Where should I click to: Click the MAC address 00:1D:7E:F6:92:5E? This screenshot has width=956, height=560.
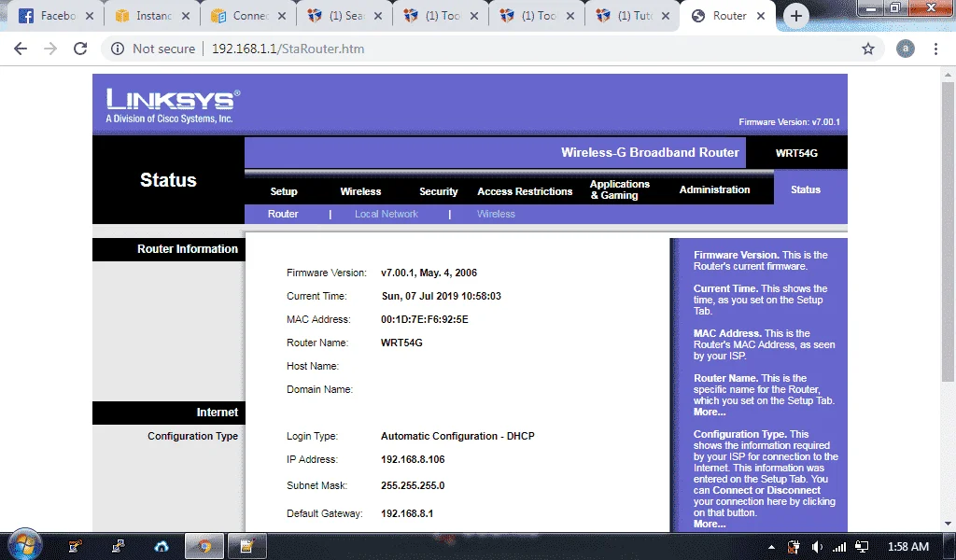point(425,319)
